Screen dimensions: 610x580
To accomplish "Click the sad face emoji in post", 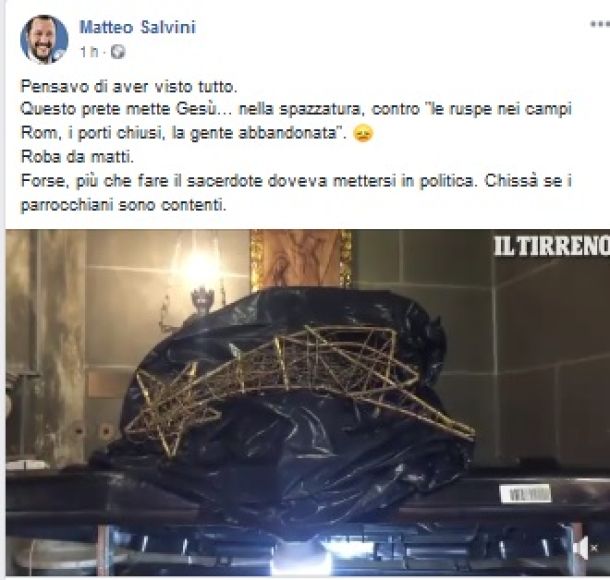I will point(363,133).
